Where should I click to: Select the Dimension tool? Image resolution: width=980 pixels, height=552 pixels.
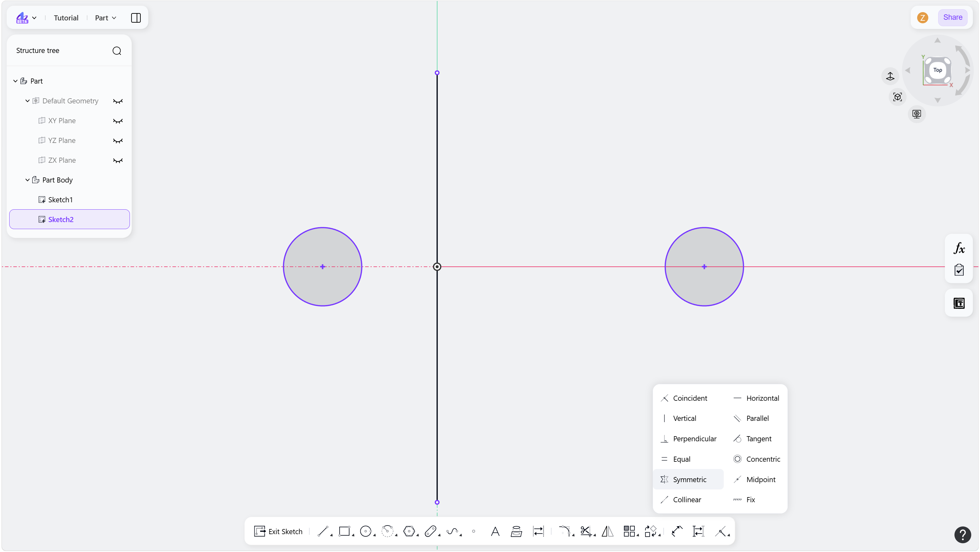click(677, 531)
